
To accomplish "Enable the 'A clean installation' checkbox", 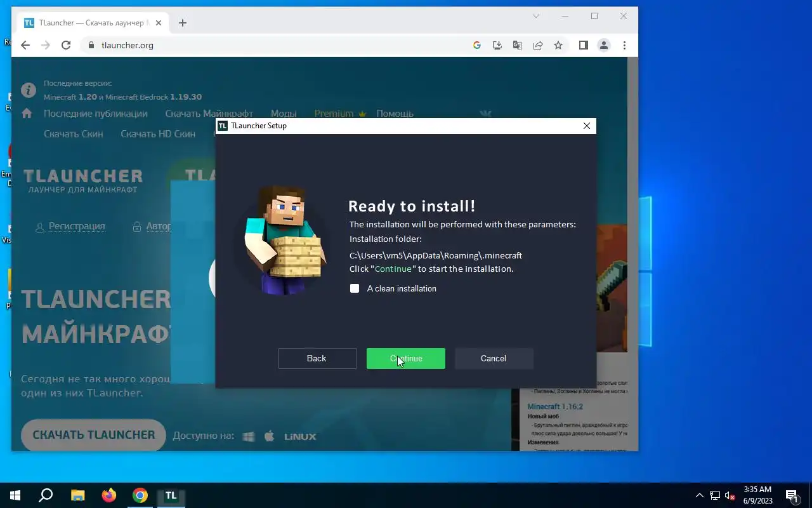I will pyautogui.click(x=355, y=288).
